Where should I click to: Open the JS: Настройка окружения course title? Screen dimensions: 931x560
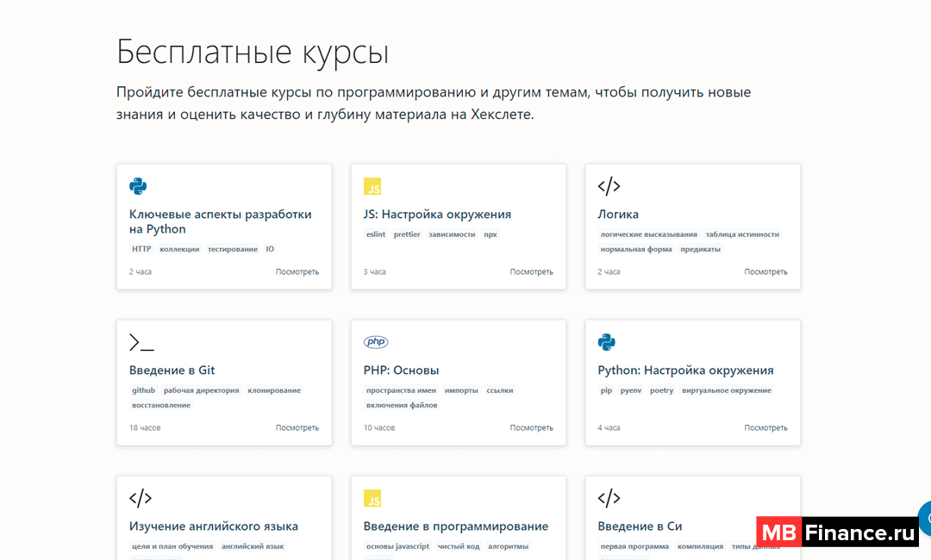click(437, 215)
